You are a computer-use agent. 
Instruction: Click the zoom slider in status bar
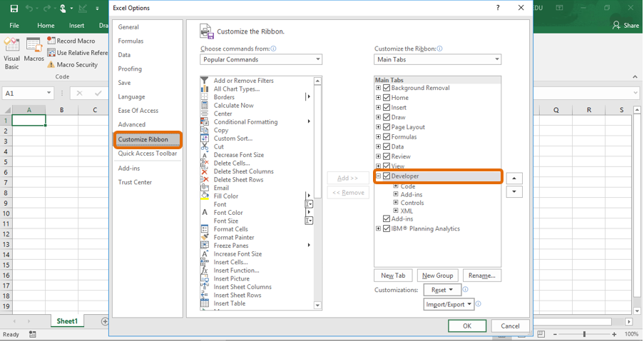584,334
